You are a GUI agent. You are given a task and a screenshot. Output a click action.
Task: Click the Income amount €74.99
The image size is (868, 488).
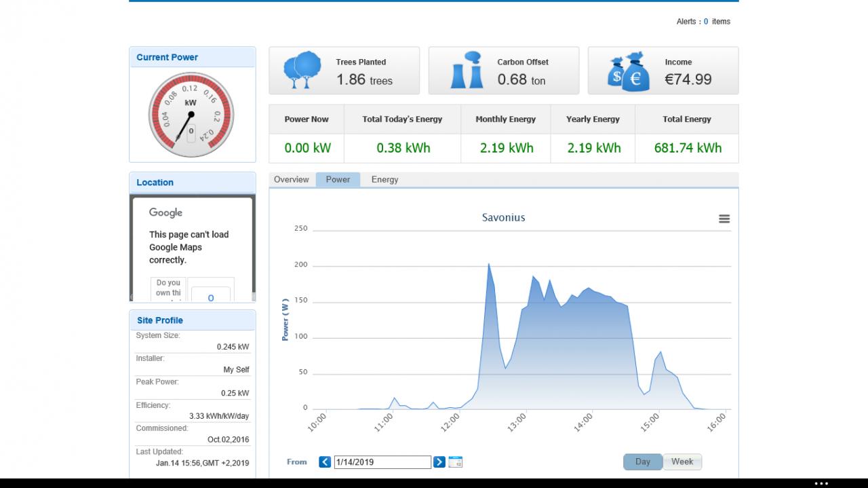pos(688,79)
